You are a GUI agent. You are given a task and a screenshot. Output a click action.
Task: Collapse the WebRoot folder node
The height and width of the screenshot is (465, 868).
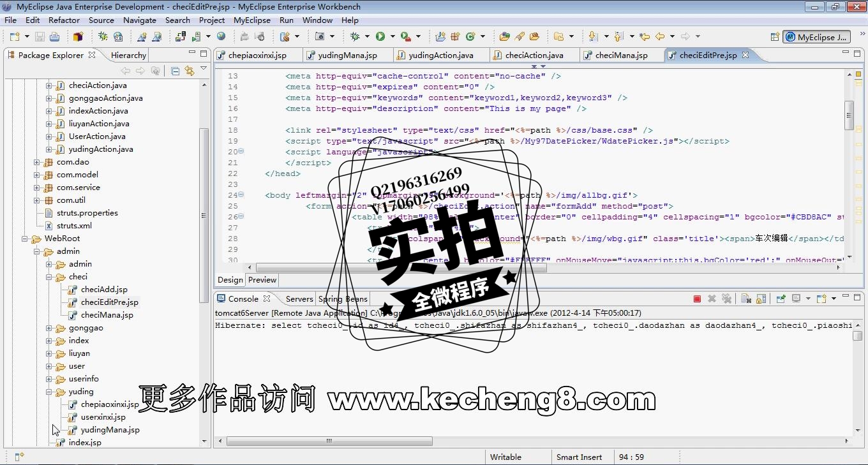(x=25, y=239)
